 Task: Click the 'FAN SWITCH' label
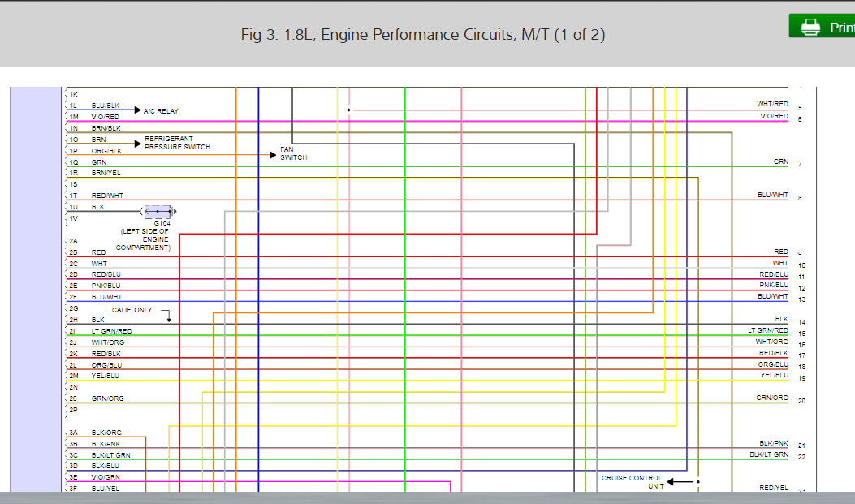(x=293, y=153)
